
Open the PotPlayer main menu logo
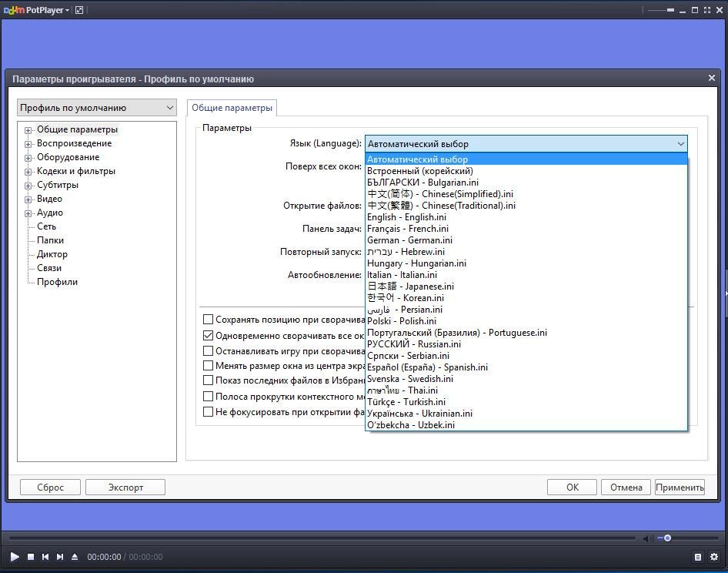[x=36, y=10]
